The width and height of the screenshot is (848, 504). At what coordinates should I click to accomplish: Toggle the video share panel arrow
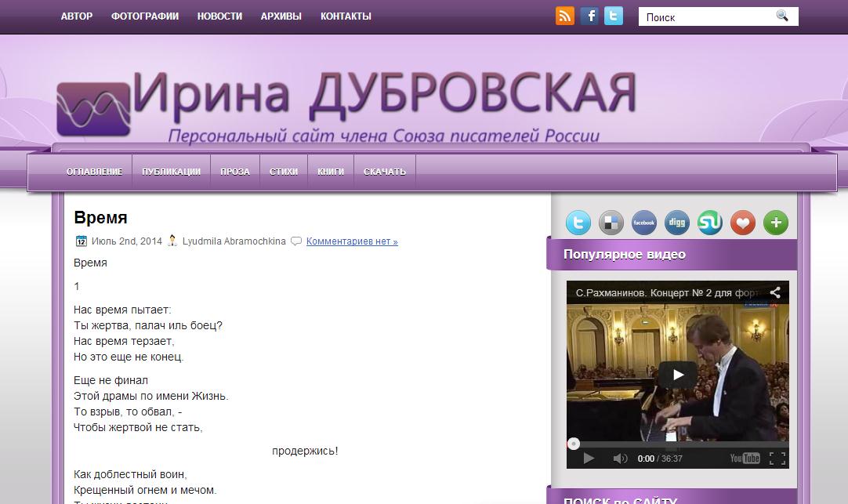(x=777, y=293)
